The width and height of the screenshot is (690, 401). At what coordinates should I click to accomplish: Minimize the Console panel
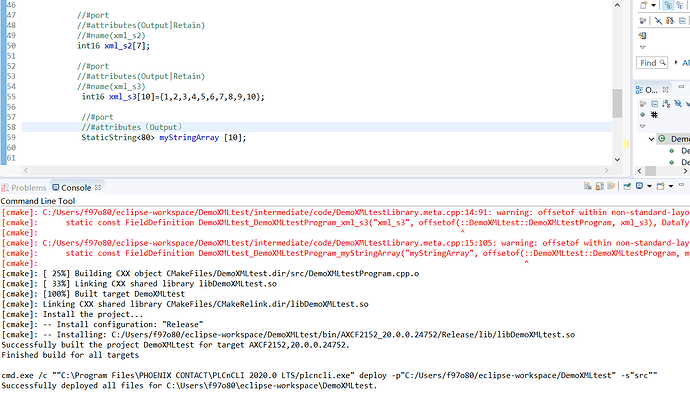682,185
